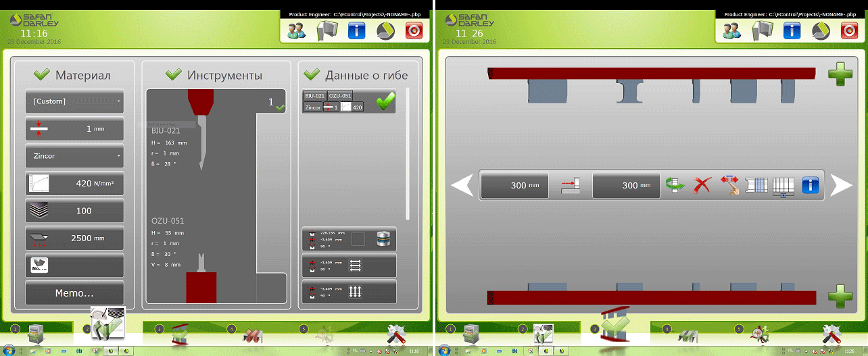The width and height of the screenshot is (868, 356).
Task: Expand the Zincor material type dropdown
Action: [74, 156]
